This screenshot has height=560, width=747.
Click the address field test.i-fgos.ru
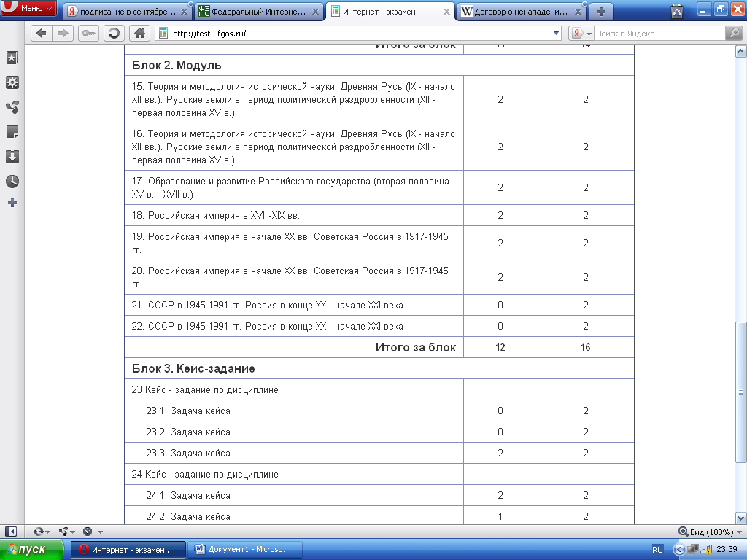click(x=360, y=34)
